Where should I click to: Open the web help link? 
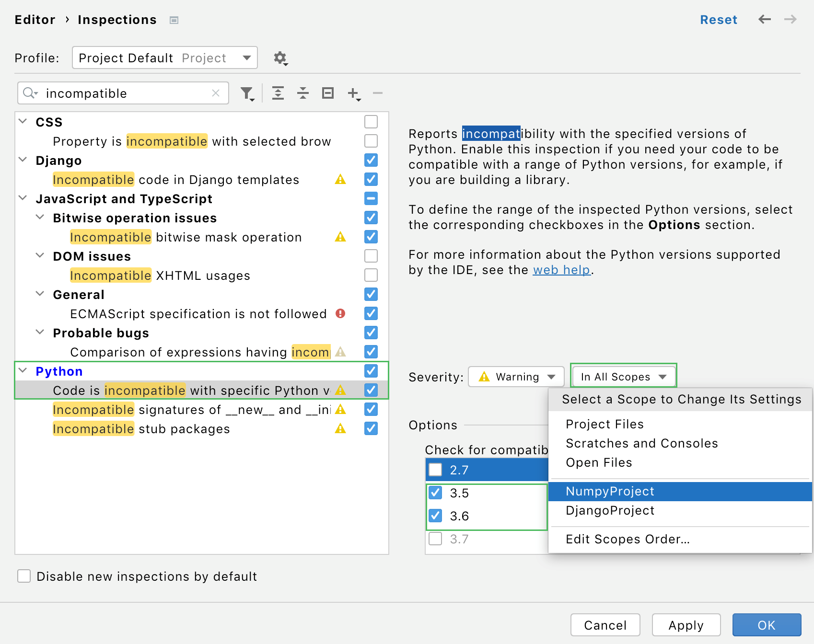pyautogui.click(x=561, y=270)
